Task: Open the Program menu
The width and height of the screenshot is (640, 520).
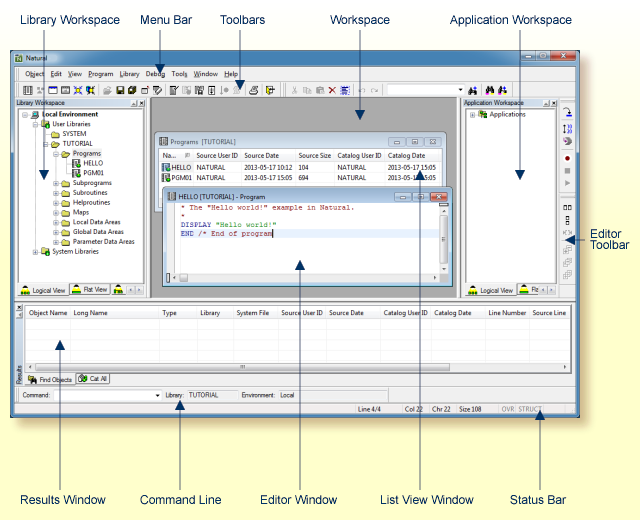Action: point(100,74)
